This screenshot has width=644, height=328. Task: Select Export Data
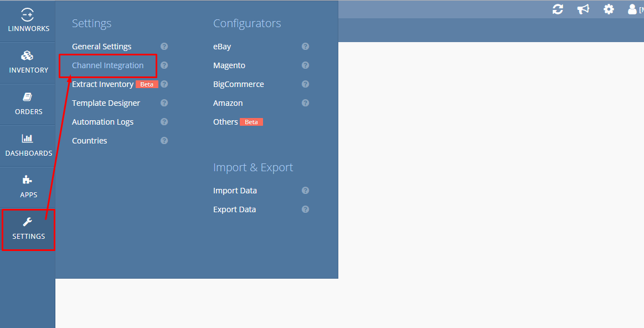[235, 209]
